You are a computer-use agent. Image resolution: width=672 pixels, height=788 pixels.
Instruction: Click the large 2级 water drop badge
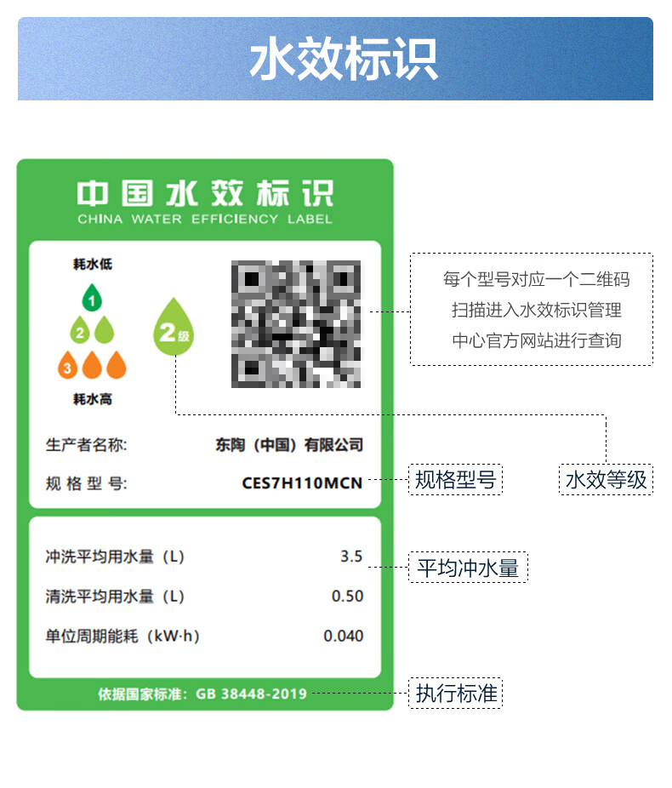tap(174, 327)
